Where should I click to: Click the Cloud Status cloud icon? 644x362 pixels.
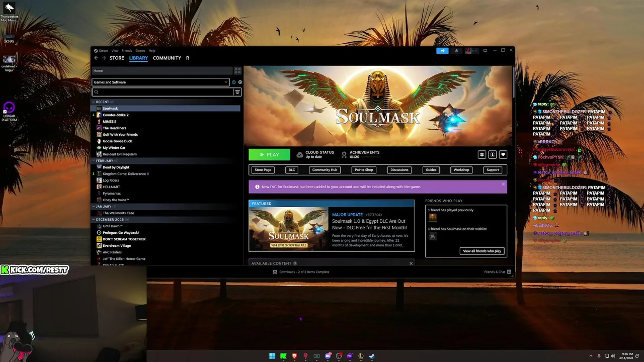[x=300, y=155]
